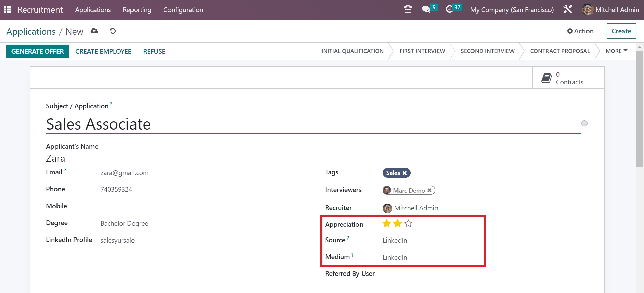Viewport: 644px width, 293px height.
Task: Toggle the kanban state circle
Action: click(584, 123)
